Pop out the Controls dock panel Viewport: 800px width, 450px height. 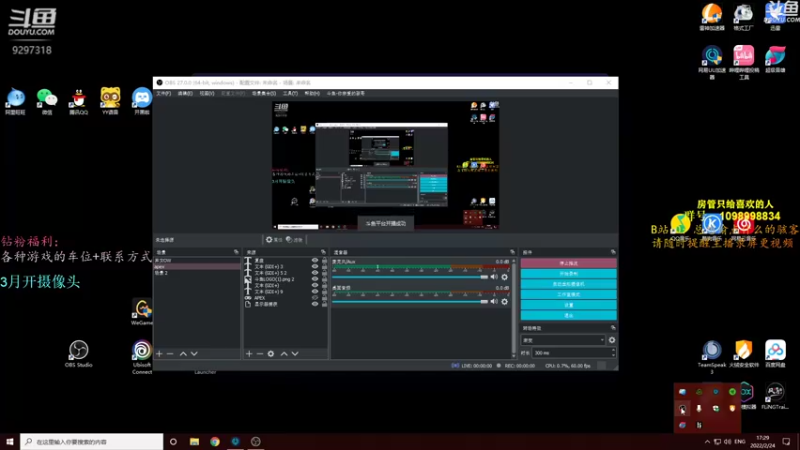pos(613,252)
